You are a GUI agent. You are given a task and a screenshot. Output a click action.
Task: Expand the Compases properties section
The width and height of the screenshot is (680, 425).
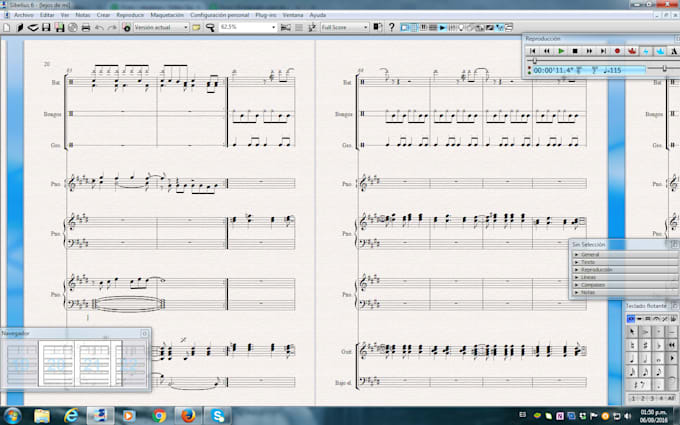(x=624, y=285)
